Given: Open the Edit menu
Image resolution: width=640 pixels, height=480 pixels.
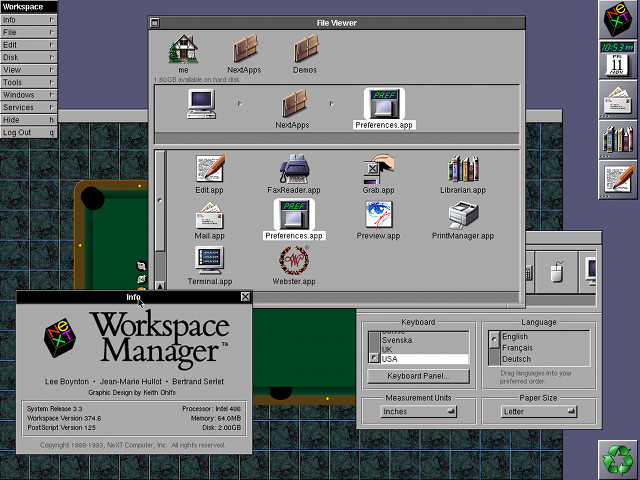Looking at the screenshot, I should click(x=29, y=45).
